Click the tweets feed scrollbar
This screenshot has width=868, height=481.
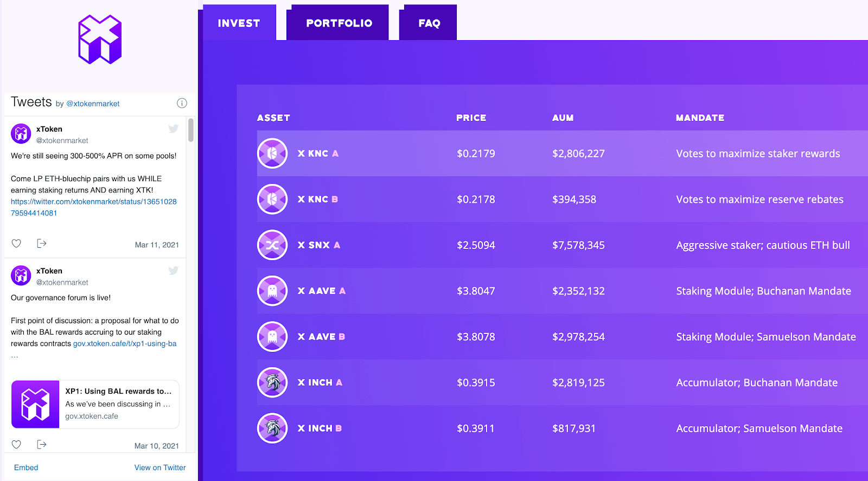click(x=191, y=130)
